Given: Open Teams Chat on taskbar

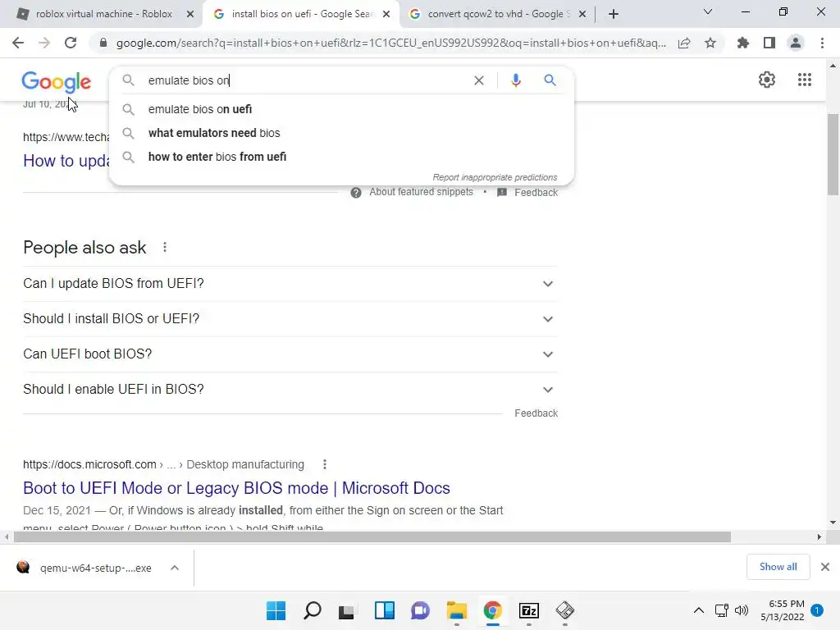Looking at the screenshot, I should pos(421,610).
